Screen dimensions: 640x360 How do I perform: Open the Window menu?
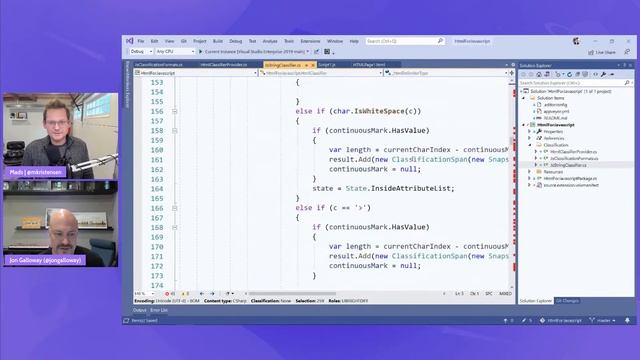[x=335, y=41]
